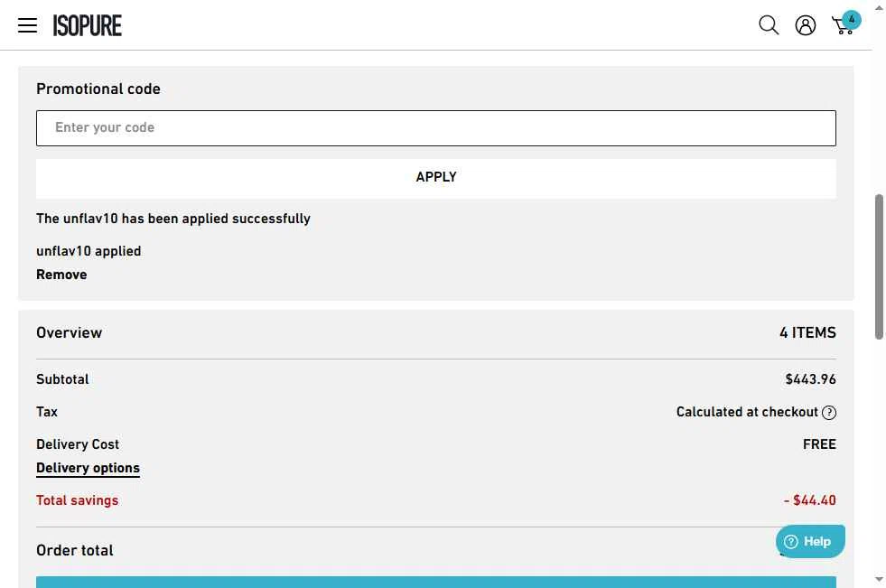Select the 'Promotional code' heading

click(98, 89)
